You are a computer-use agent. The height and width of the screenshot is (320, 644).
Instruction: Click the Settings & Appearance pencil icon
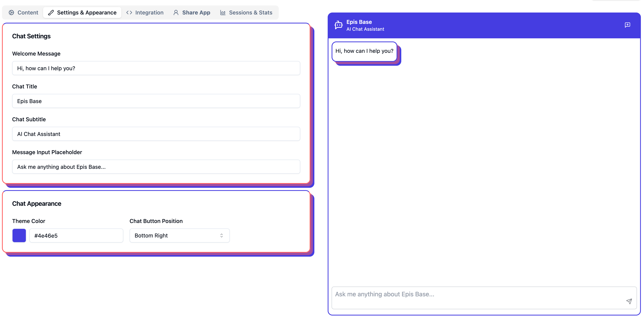(x=51, y=12)
